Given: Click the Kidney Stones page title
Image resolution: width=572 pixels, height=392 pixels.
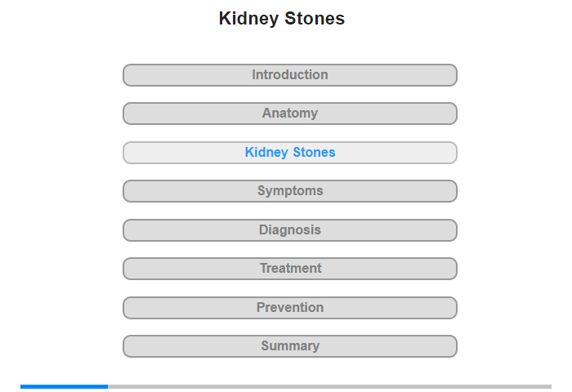Looking at the screenshot, I should coord(282,19).
